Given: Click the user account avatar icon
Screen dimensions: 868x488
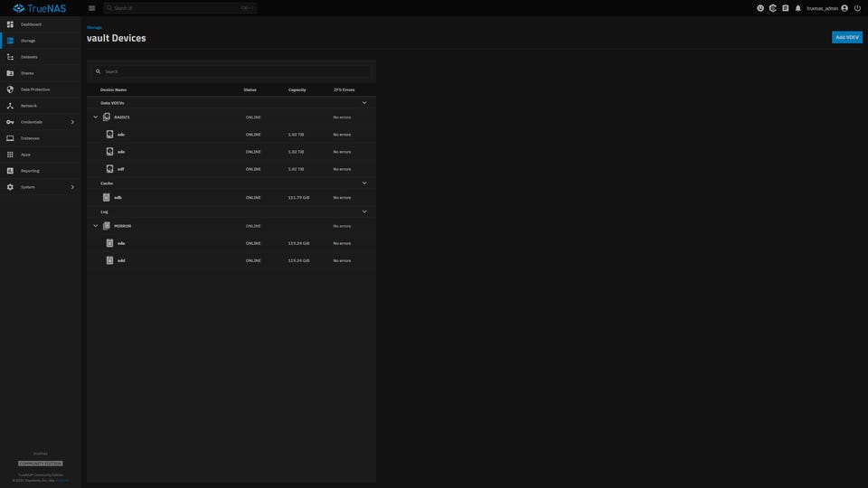Looking at the screenshot, I should [844, 8].
